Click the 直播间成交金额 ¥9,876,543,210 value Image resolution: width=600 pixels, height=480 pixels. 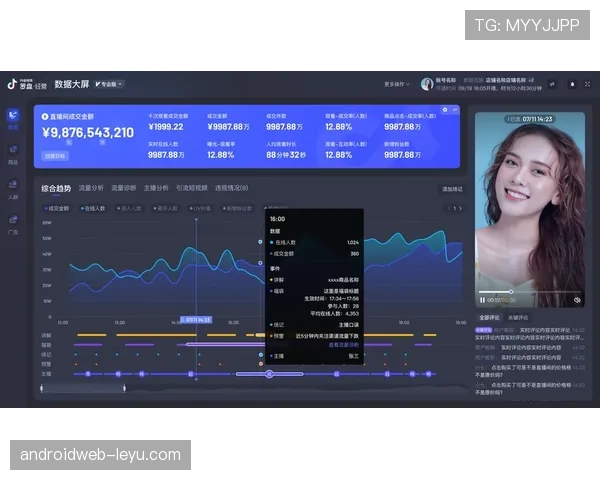pyautogui.click(x=88, y=133)
